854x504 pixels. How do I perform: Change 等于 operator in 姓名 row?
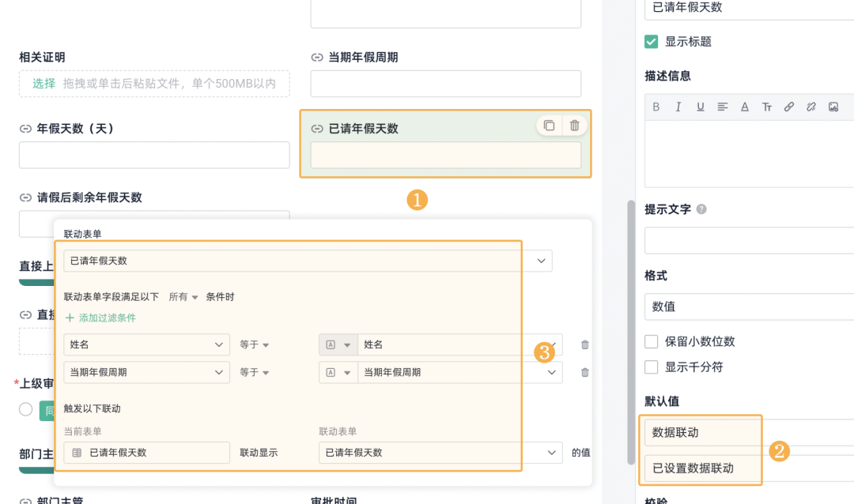point(255,344)
